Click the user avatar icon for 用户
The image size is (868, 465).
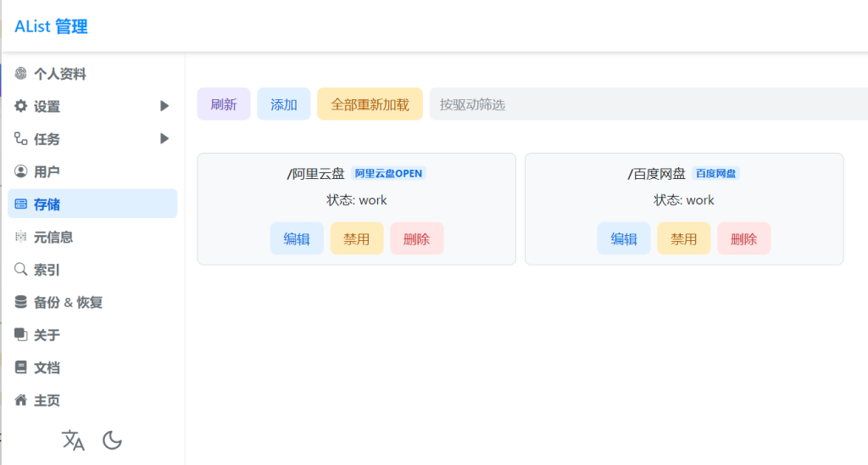point(21,171)
